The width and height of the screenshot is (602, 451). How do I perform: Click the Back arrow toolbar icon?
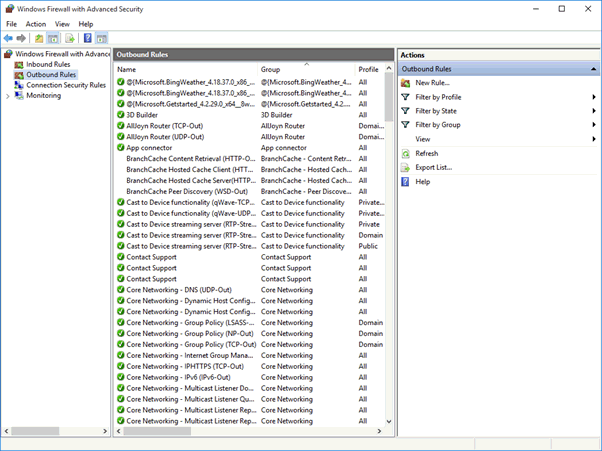coord(8,38)
